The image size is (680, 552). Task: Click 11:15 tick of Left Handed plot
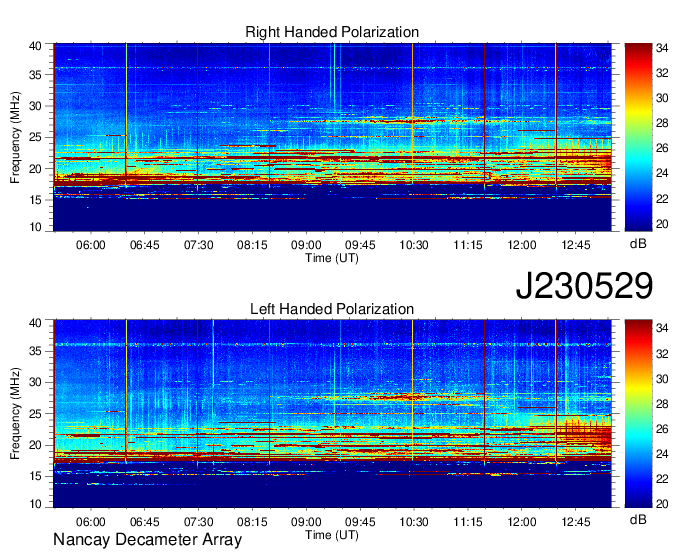tap(468, 522)
